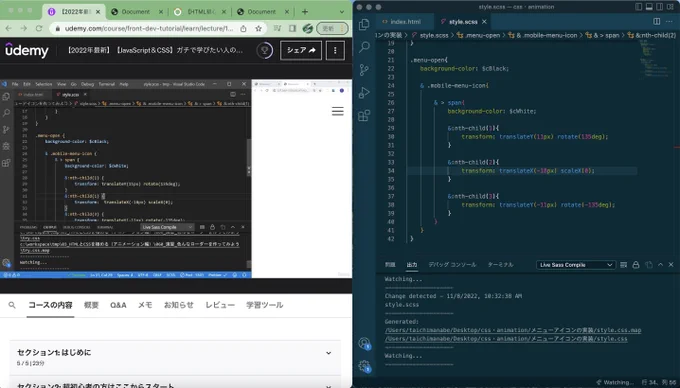
Task: Open the Live Sass Compile output channel dropdown
Action: coord(576,265)
